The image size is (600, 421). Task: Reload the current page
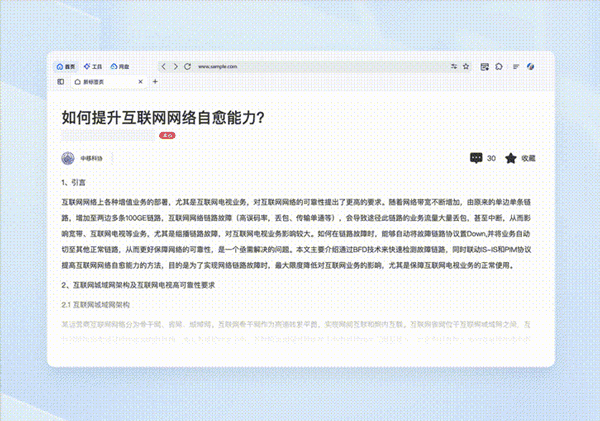[187, 66]
